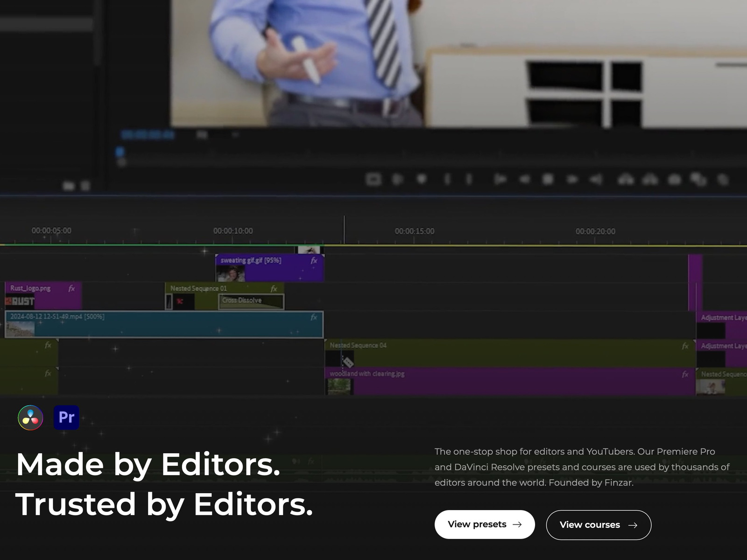The image size is (747, 560).
Task: Click the fx badge on the 2024-08-12 mp4 clip
Action: click(x=314, y=317)
